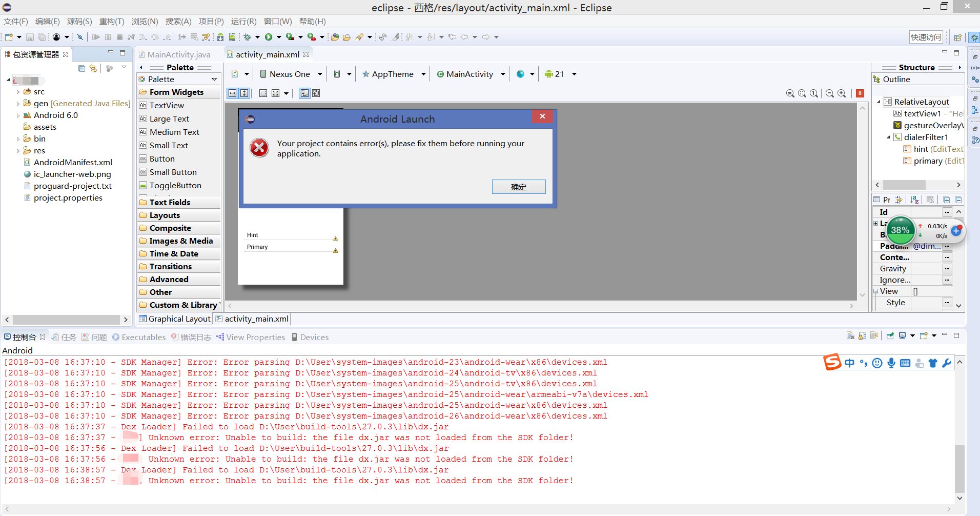
Task: Click Sogou microphone voice input icon
Action: pyautogui.click(x=891, y=363)
